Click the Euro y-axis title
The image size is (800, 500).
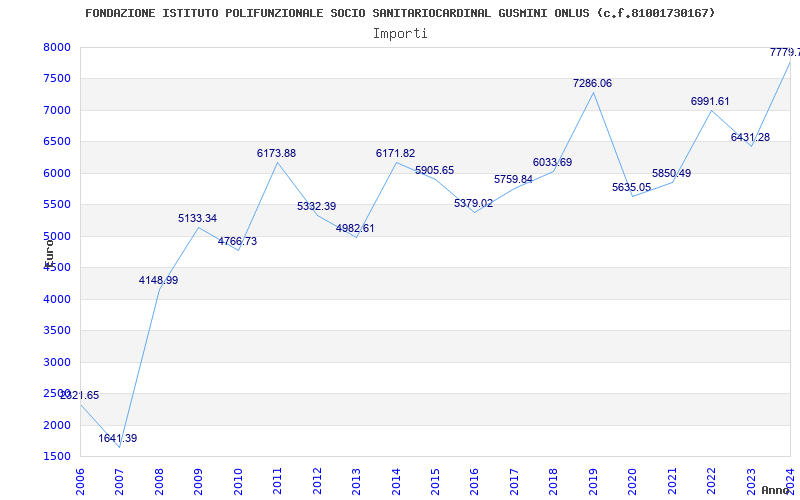tap(48, 250)
